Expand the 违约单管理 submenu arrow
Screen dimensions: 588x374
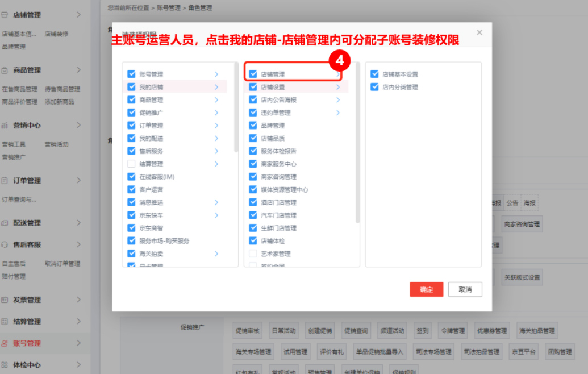(339, 113)
